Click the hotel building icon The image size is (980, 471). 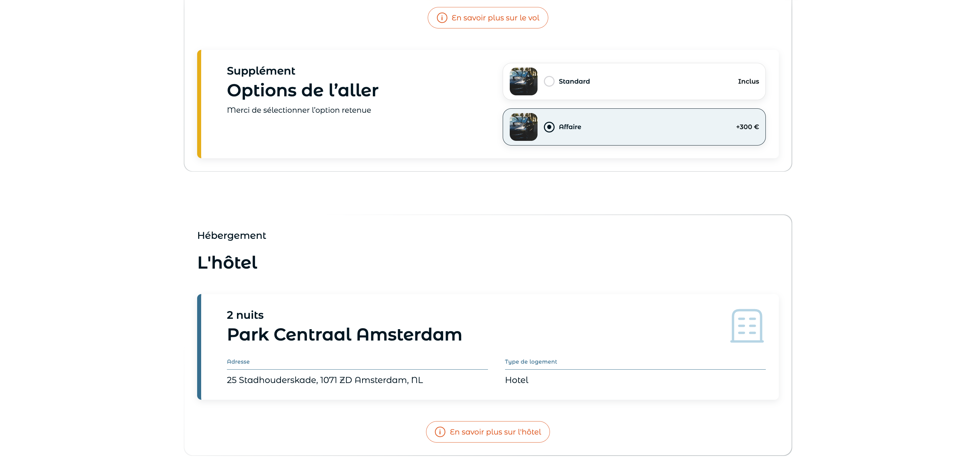point(747,326)
